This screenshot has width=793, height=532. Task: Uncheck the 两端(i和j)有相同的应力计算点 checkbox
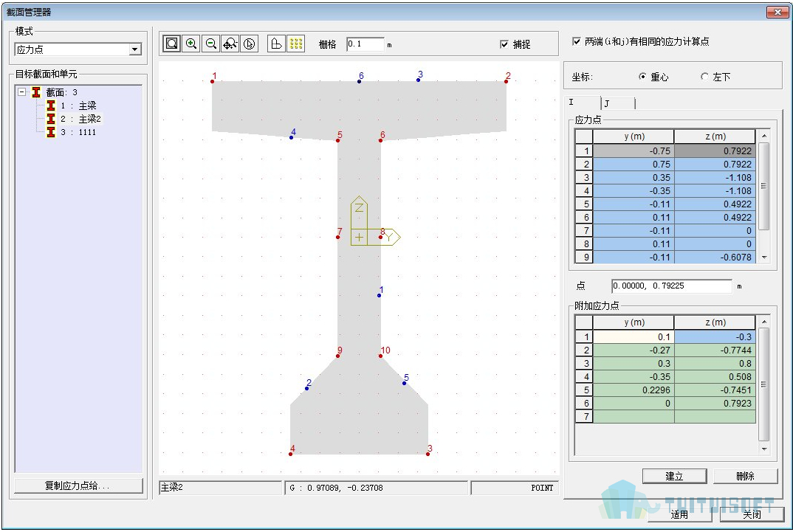[x=576, y=41]
